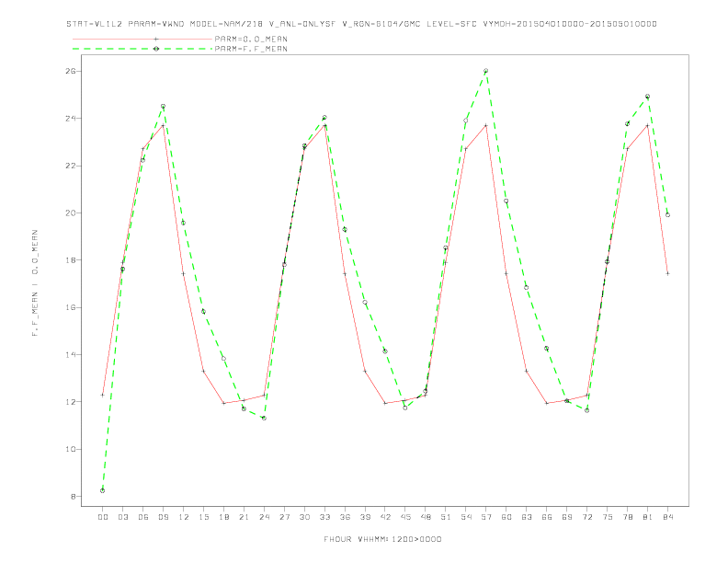Click the y-axis tick label 26

pos(71,71)
